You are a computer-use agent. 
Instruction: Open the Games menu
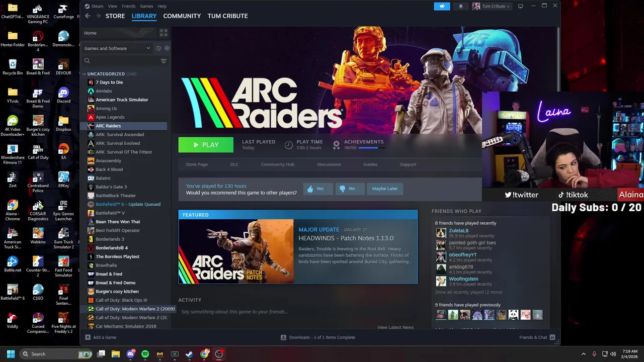(146, 6)
